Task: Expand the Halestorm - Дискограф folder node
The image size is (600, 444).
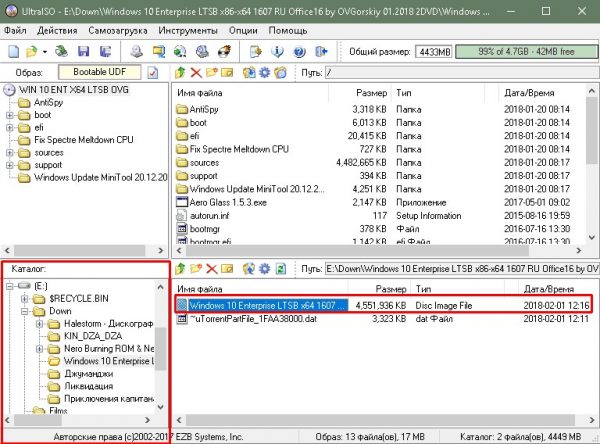Action: pos(40,324)
